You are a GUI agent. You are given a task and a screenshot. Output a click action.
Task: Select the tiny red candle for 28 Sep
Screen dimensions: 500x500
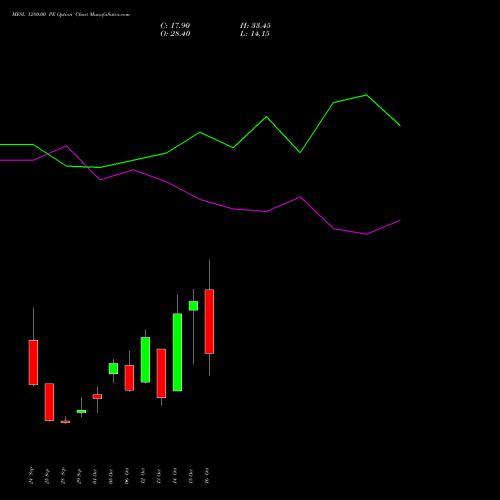pyautogui.click(x=65, y=422)
